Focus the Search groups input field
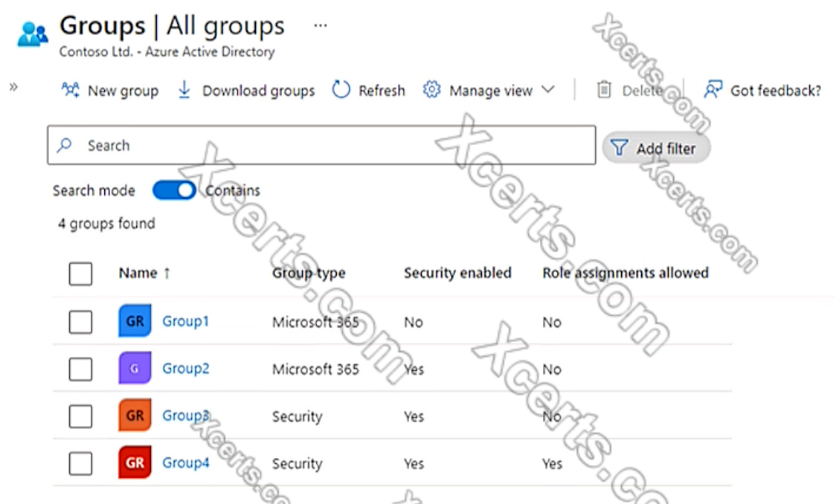839x504 pixels. [x=321, y=145]
